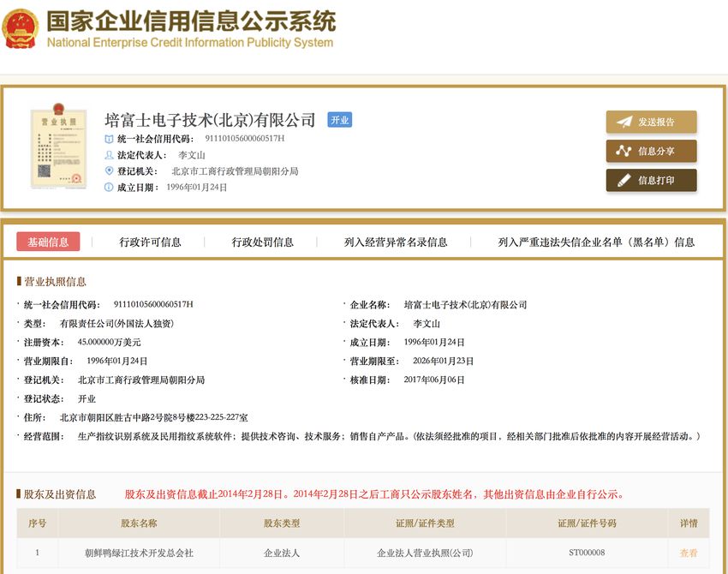Image resolution: width=728 pixels, height=574 pixels.
Task: Click the 查看 details link for shareholder 1
Action: [689, 553]
